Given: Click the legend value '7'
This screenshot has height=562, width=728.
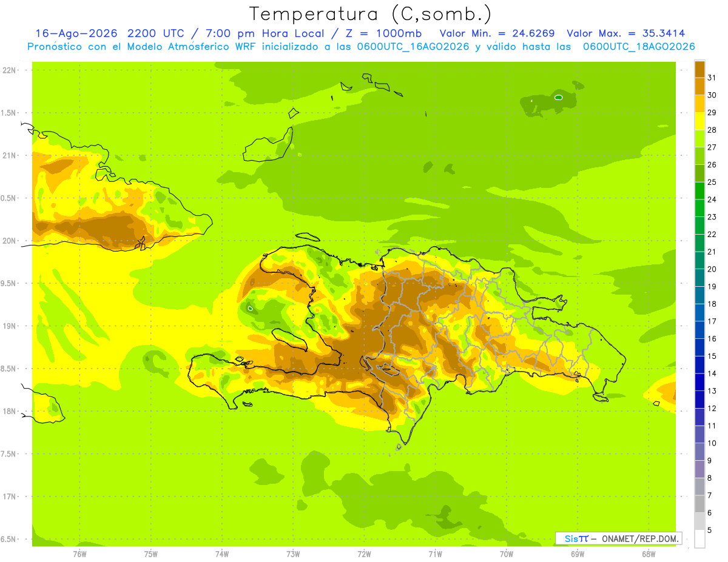Looking at the screenshot, I should coord(710,495).
